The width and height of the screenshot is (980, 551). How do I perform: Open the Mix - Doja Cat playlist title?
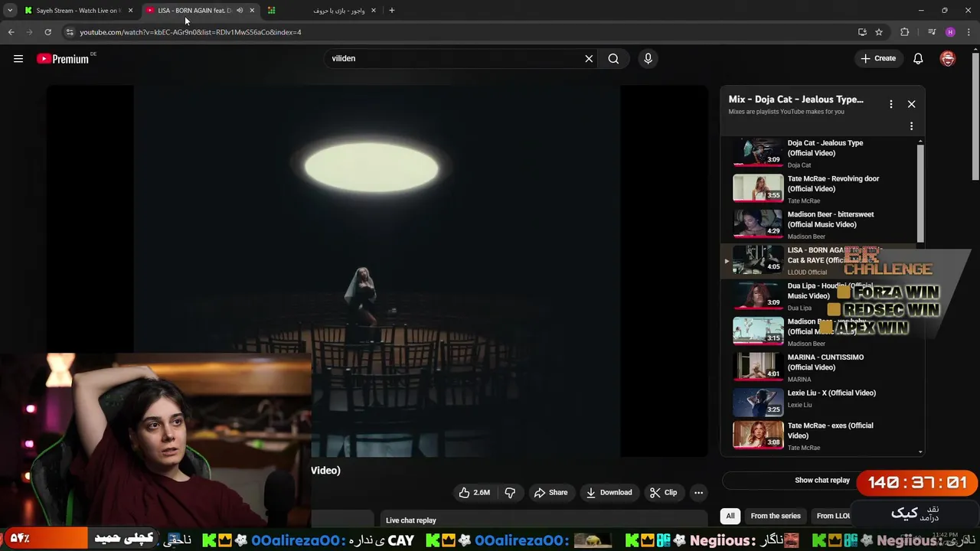coord(796,99)
